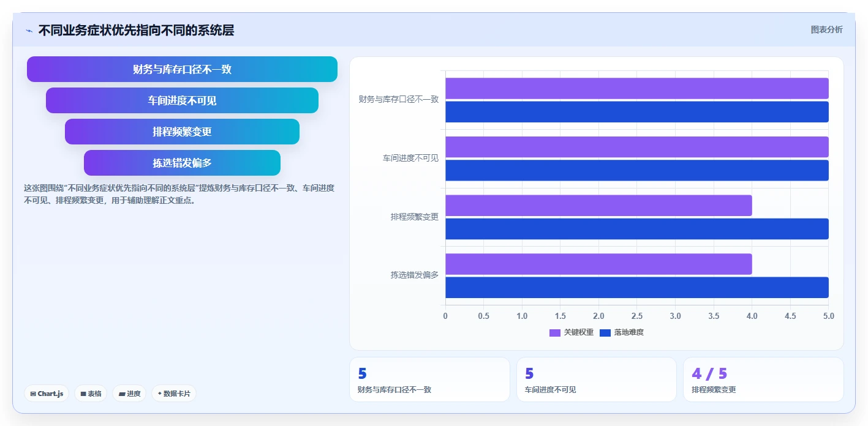
Task: Select the 拣选错发偏多 funnel bar
Action: point(182,163)
